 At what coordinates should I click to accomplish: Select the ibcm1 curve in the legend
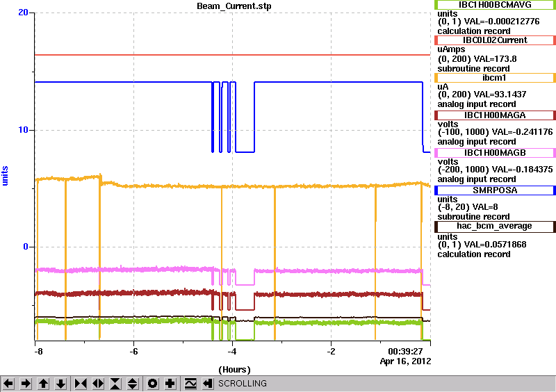tap(495, 78)
